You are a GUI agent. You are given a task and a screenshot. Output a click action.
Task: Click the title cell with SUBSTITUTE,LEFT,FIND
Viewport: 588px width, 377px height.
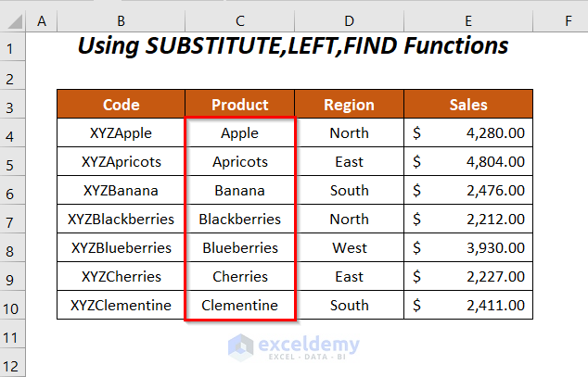click(x=292, y=45)
